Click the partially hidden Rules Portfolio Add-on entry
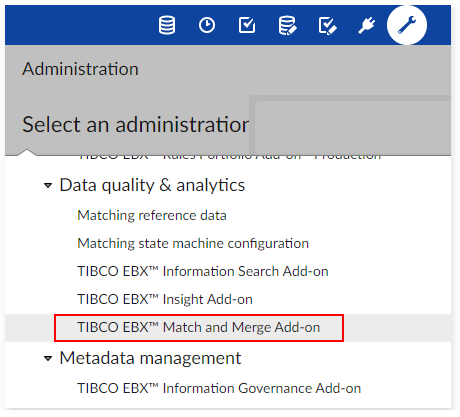This screenshot has height=417, width=460. click(x=229, y=157)
